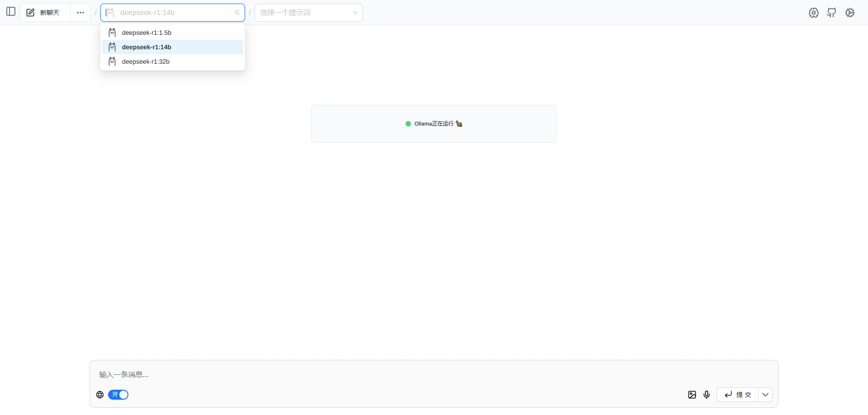
Task: Select the deepseek-r1:14b model
Action: 173,47
